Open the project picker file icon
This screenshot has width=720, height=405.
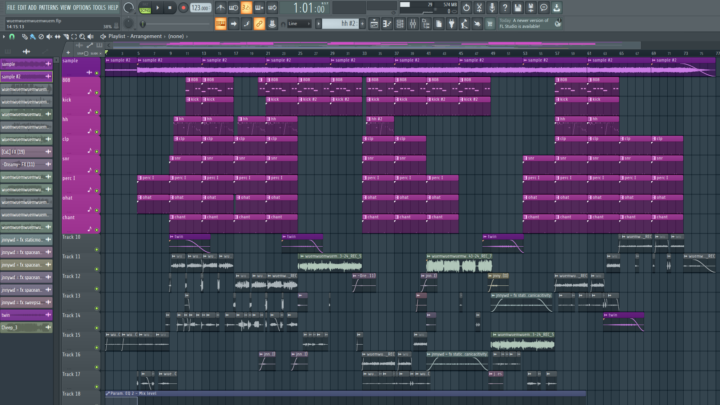point(439,24)
